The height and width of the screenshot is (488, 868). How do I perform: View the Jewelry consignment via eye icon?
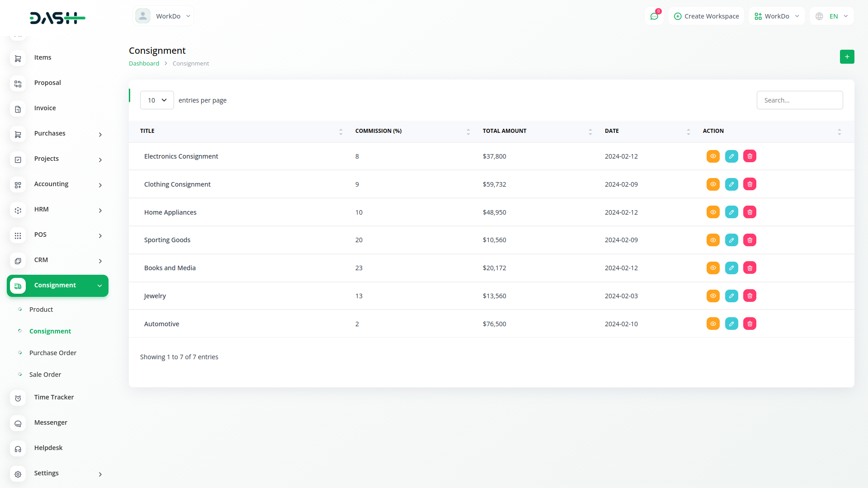pyautogui.click(x=713, y=296)
